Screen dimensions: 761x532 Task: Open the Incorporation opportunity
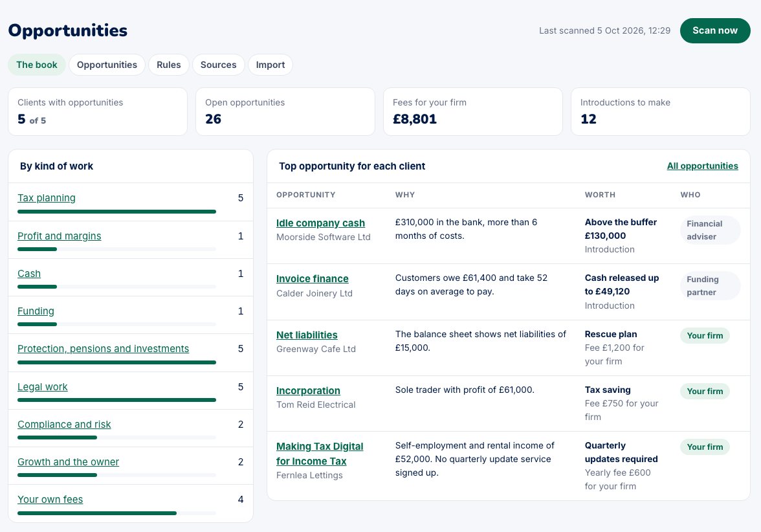coord(308,391)
